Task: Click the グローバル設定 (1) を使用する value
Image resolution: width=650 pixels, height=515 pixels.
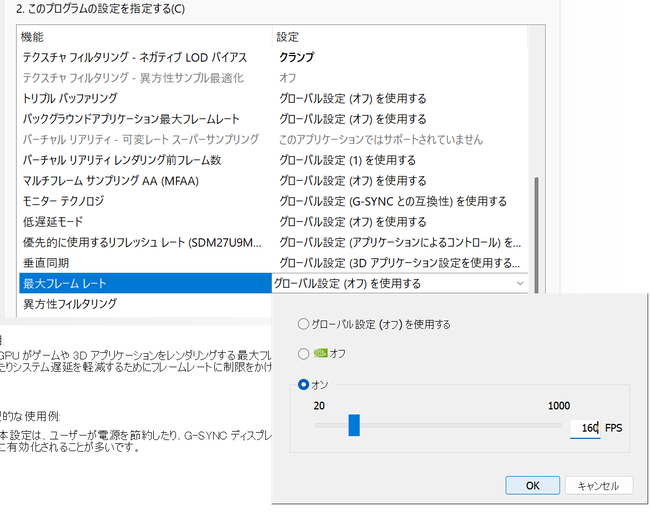Action: [x=347, y=160]
